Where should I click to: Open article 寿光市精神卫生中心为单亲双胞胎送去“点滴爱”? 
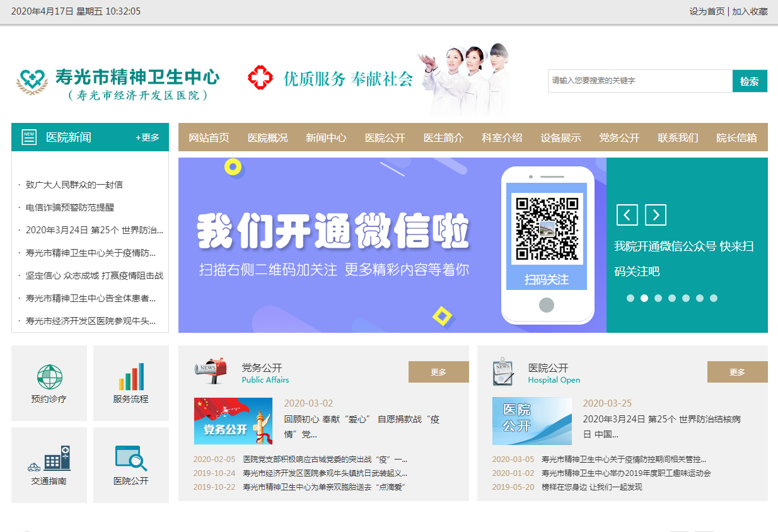[x=323, y=487]
